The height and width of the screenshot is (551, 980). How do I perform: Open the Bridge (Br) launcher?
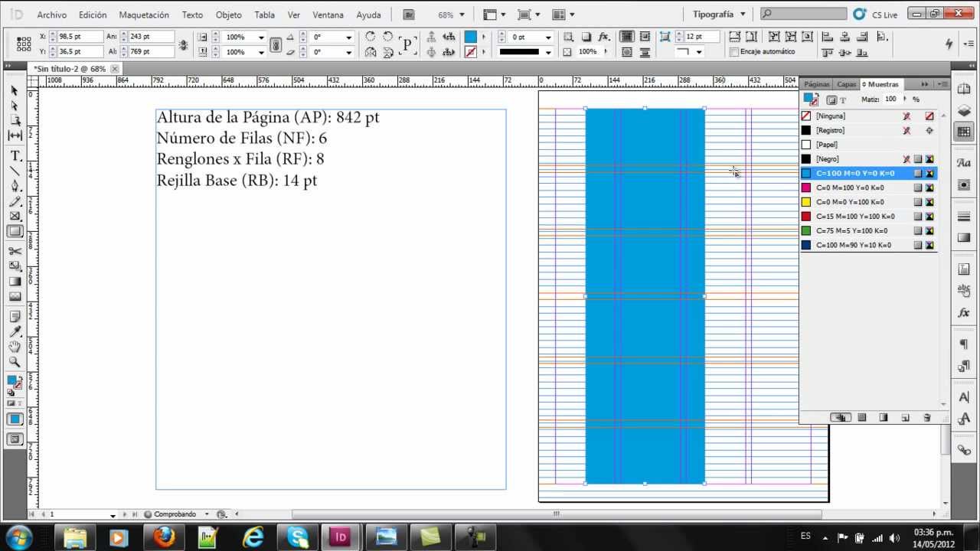pos(409,15)
